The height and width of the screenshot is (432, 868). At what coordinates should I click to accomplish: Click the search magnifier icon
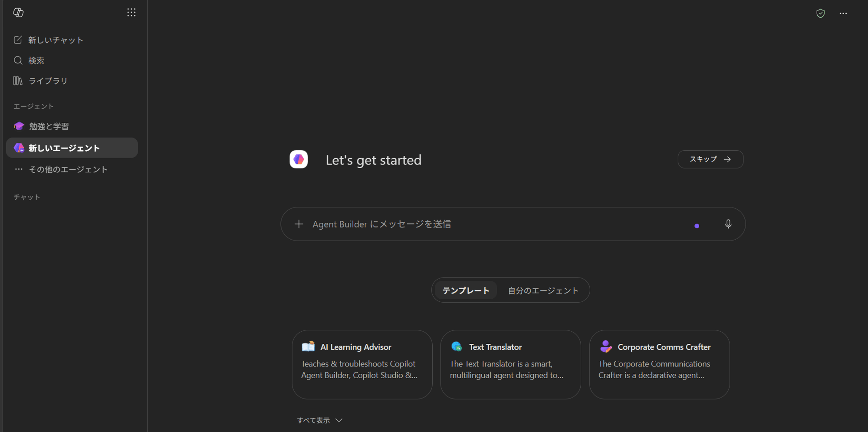(18, 60)
